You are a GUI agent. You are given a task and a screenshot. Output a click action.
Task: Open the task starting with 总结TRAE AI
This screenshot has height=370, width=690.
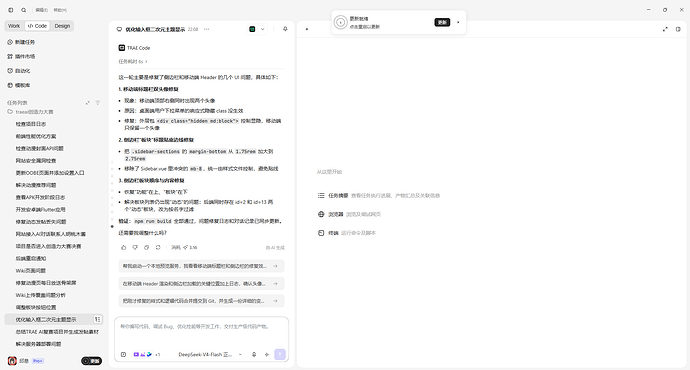(57, 332)
